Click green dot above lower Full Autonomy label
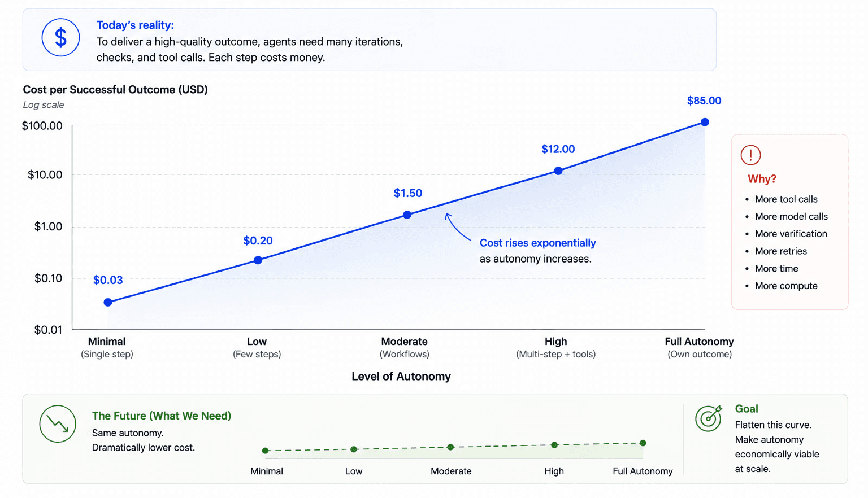This screenshot has height=498, width=868. tap(643, 443)
